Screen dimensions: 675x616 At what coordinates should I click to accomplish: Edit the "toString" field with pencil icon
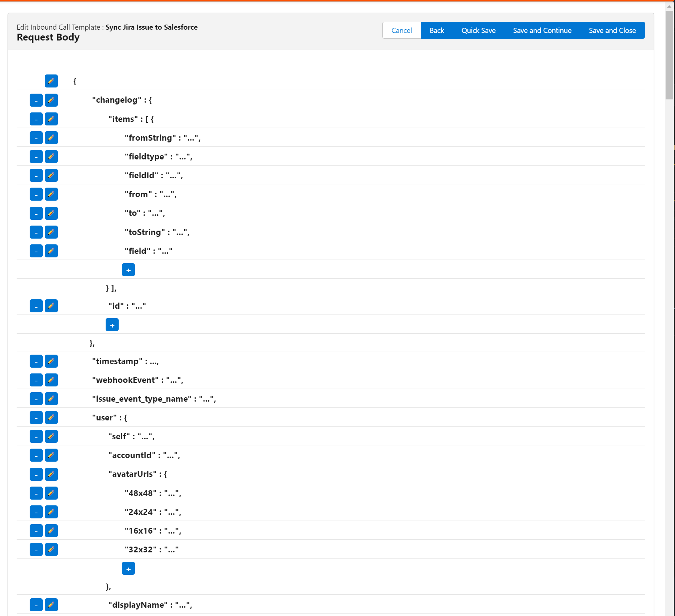(51, 232)
